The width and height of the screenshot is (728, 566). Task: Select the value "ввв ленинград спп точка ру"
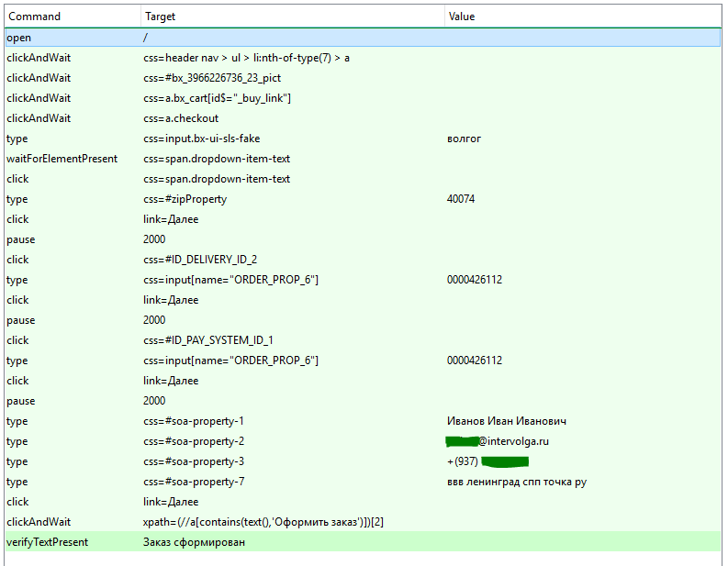[517, 482]
